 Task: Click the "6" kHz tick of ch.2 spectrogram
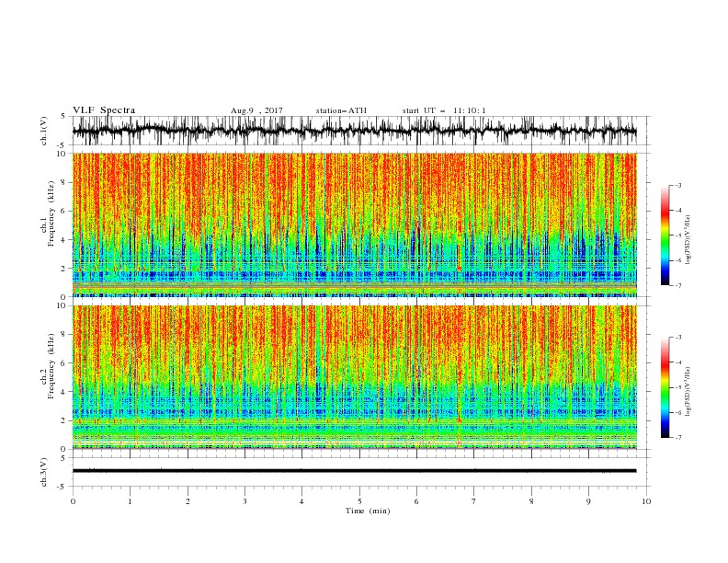64,363
